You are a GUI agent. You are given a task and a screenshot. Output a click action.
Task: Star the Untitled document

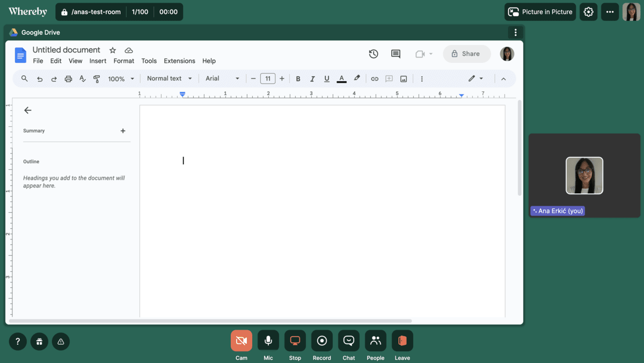tap(112, 49)
